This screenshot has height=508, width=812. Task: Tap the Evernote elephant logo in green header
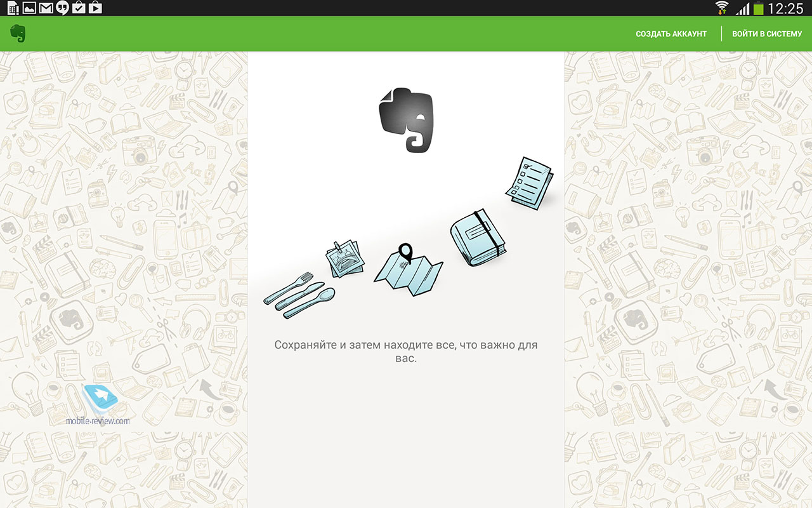pyautogui.click(x=18, y=34)
